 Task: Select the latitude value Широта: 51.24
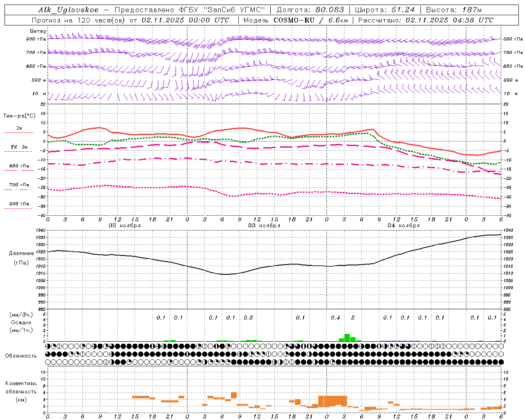(x=385, y=10)
